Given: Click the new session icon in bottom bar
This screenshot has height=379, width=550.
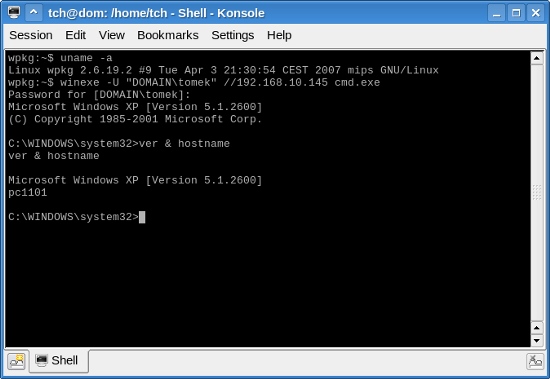Looking at the screenshot, I should click(x=16, y=361).
